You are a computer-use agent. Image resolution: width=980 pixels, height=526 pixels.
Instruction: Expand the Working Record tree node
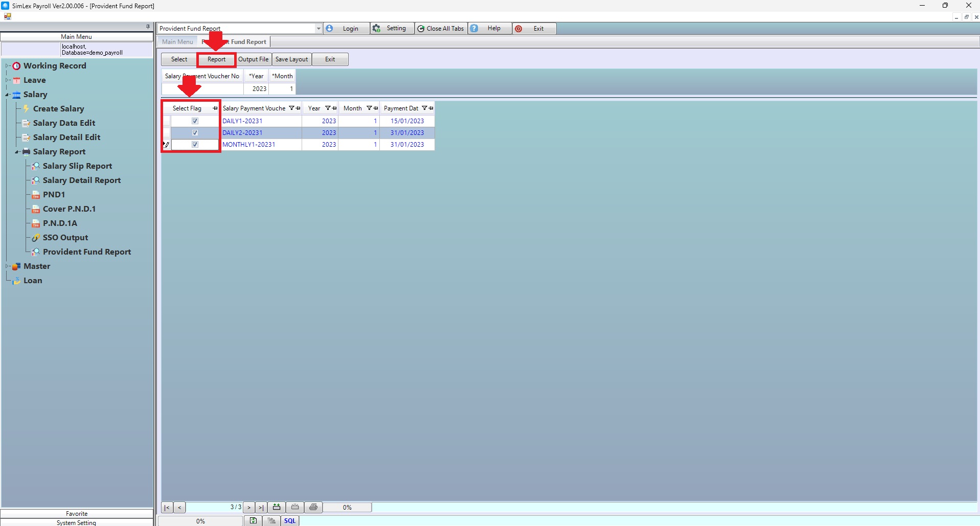8,66
